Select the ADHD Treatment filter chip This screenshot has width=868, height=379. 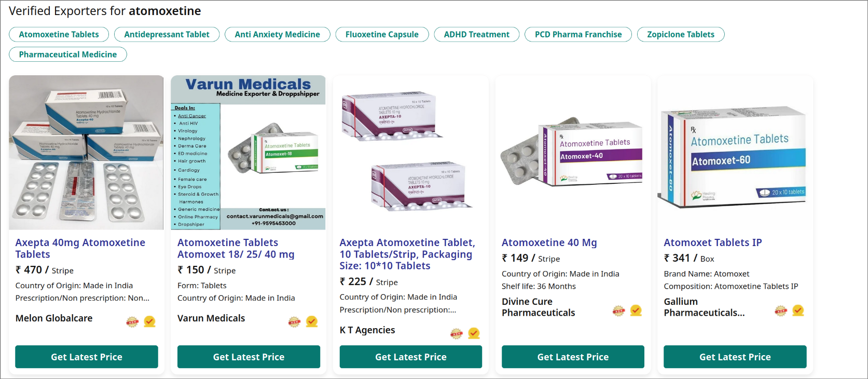tap(476, 34)
